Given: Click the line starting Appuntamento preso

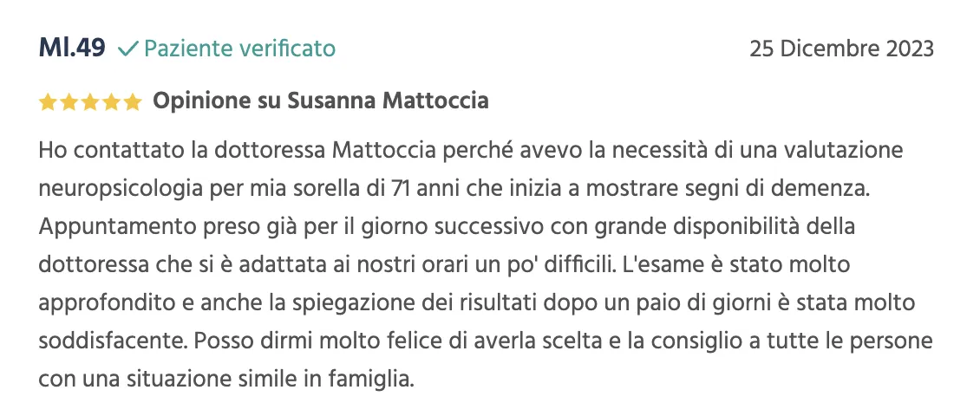Looking at the screenshot, I should click(447, 227).
